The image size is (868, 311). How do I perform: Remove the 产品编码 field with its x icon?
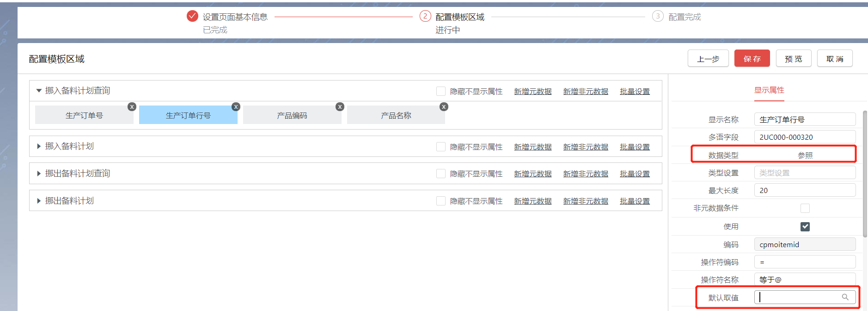340,107
